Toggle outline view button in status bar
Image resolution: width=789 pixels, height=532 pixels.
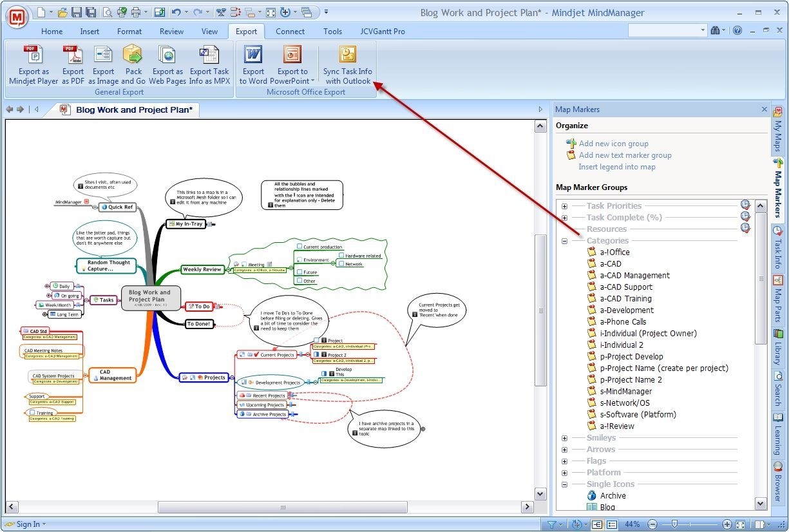(611, 525)
